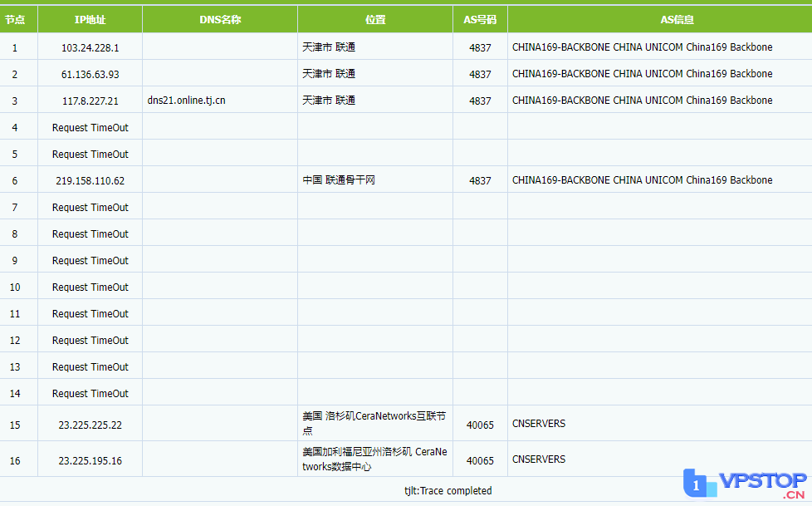Image resolution: width=812 pixels, height=506 pixels.
Task: Click CNSERVERS in the 23.225.225.22 row
Action: pyautogui.click(x=539, y=424)
